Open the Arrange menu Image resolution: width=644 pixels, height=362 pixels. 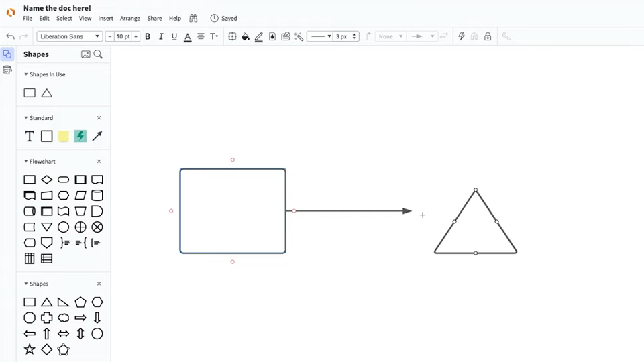tap(130, 19)
